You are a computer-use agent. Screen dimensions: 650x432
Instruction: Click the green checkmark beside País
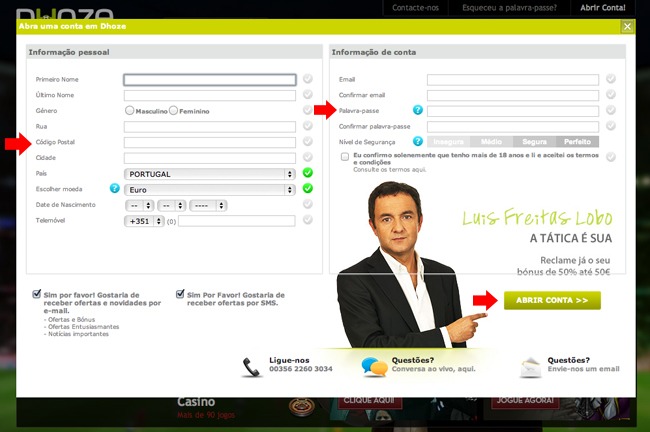click(308, 172)
